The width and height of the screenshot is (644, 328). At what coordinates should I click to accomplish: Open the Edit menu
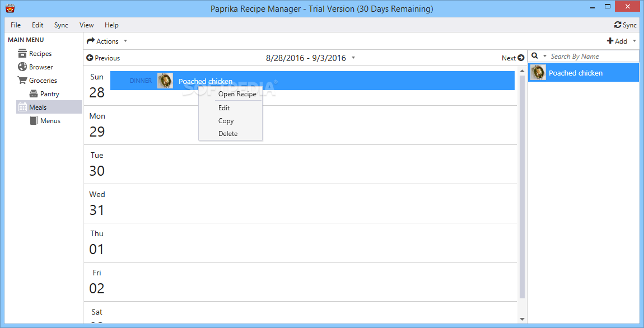click(38, 25)
